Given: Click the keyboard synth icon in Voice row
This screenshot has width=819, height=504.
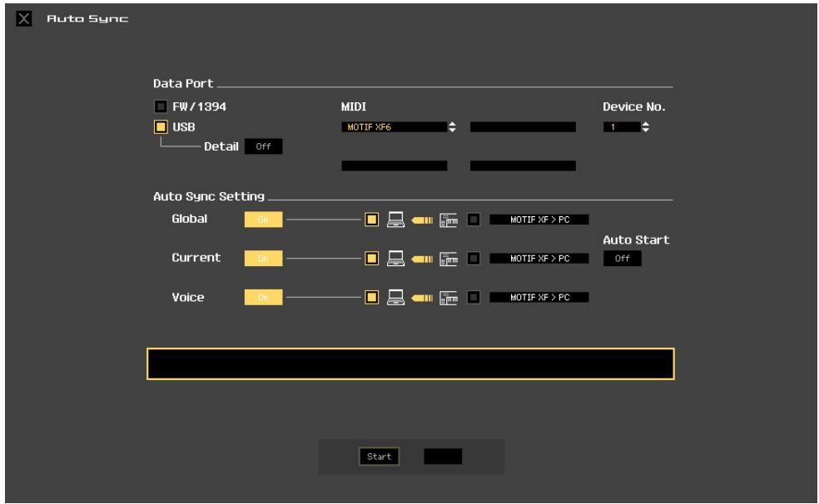Looking at the screenshot, I should [448, 298].
